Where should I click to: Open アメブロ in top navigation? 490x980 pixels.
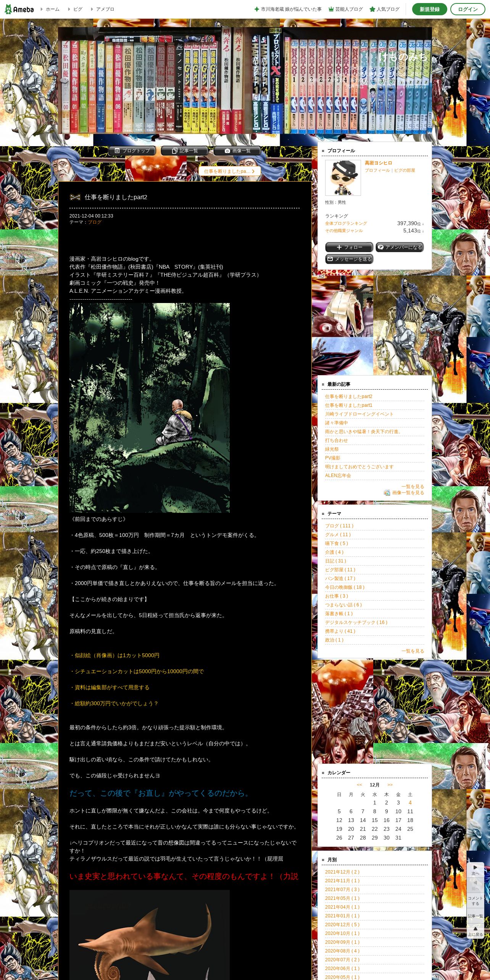105,9
